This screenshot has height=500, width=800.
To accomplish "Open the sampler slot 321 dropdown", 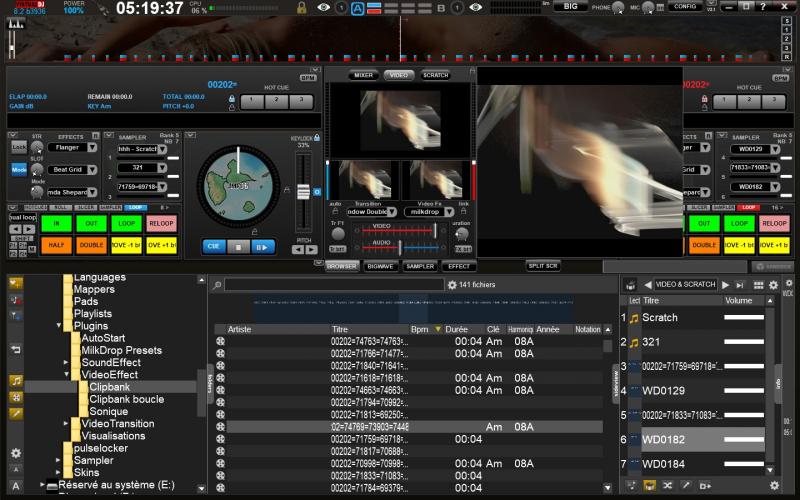I will [x=162, y=168].
